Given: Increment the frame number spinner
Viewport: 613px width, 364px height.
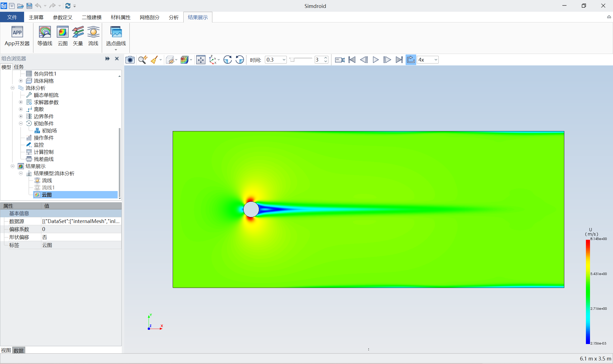Looking at the screenshot, I should click(x=326, y=58).
